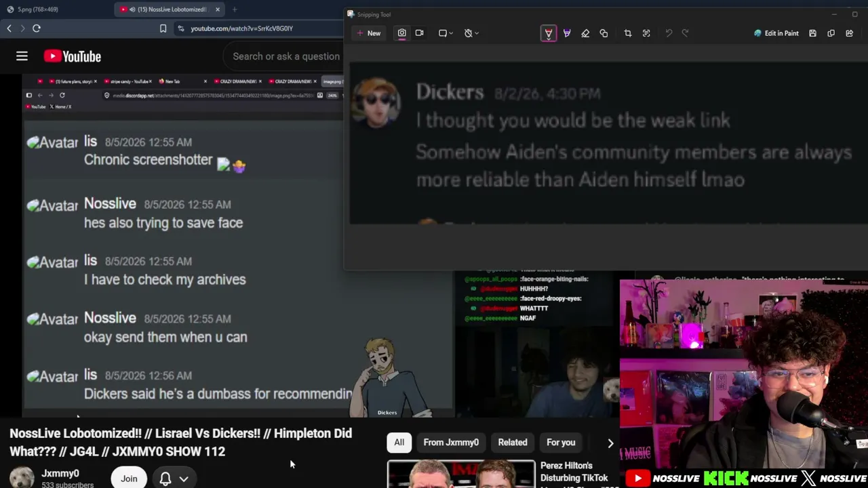The height and width of the screenshot is (488, 868).
Task: Open the snip delay timer dropdown
Action: tap(471, 33)
